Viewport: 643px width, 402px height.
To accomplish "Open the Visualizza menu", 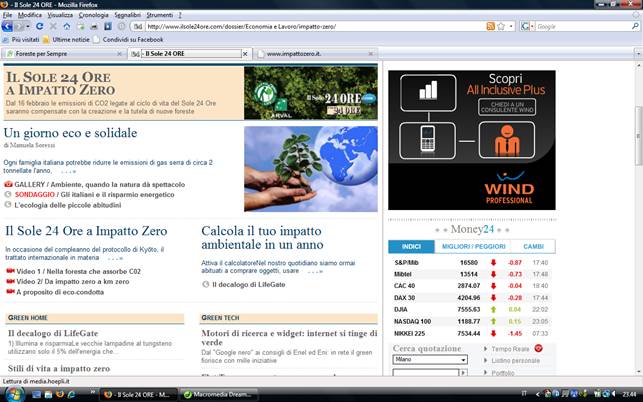I will [60, 15].
